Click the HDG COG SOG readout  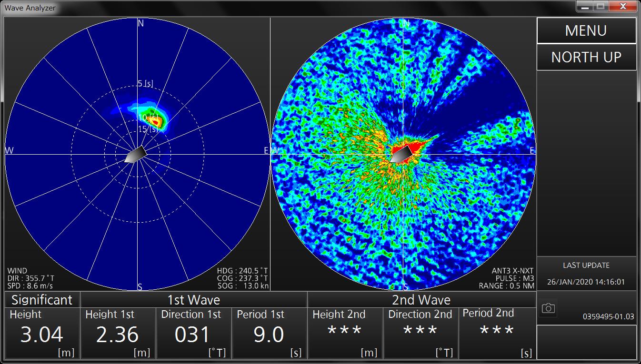[242, 278]
